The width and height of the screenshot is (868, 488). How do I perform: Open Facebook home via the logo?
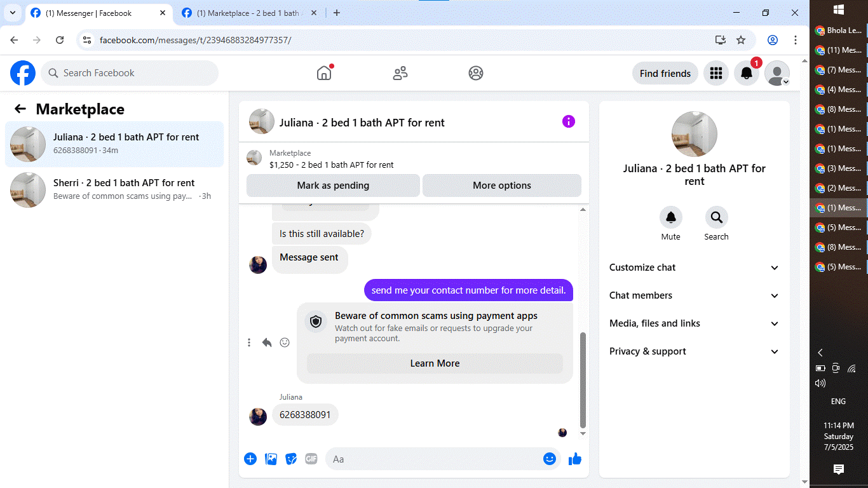point(23,73)
